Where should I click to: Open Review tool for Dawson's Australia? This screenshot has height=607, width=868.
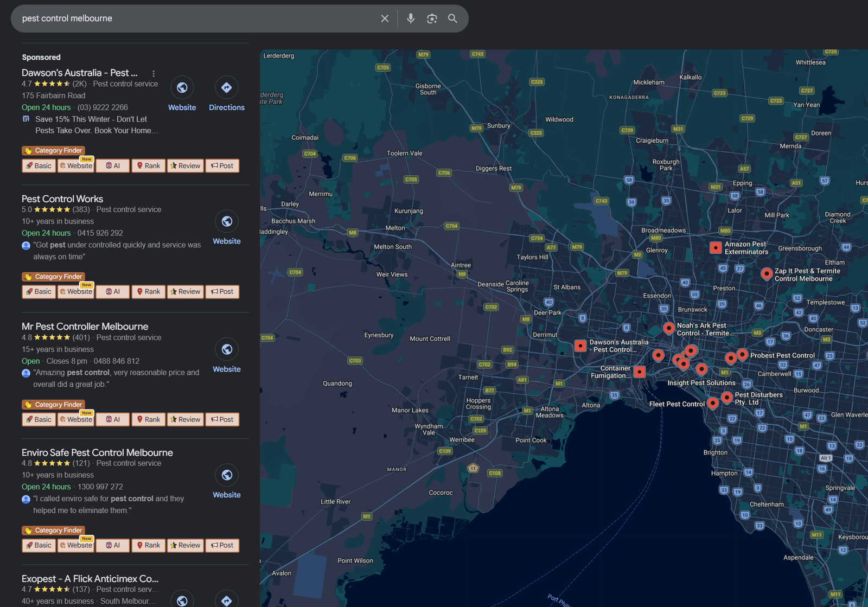click(x=186, y=166)
